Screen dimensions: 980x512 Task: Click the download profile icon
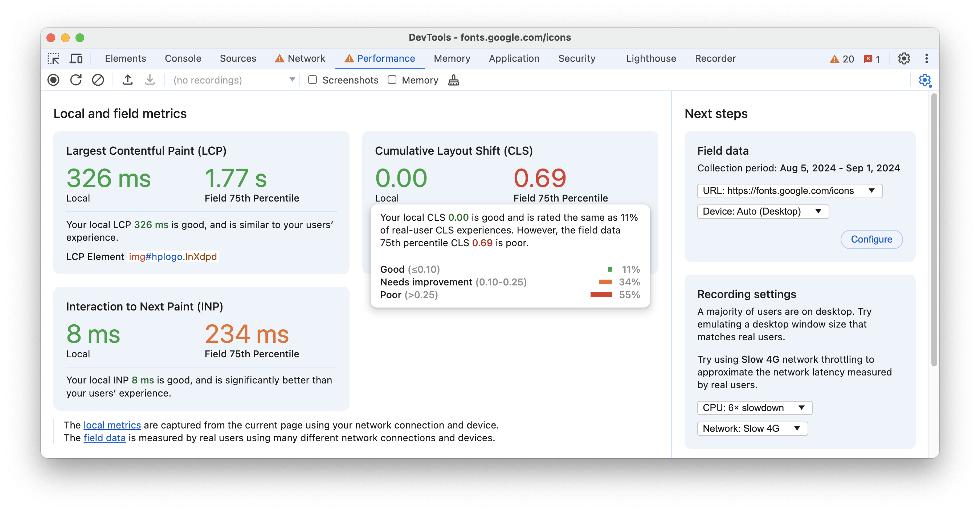click(x=150, y=80)
